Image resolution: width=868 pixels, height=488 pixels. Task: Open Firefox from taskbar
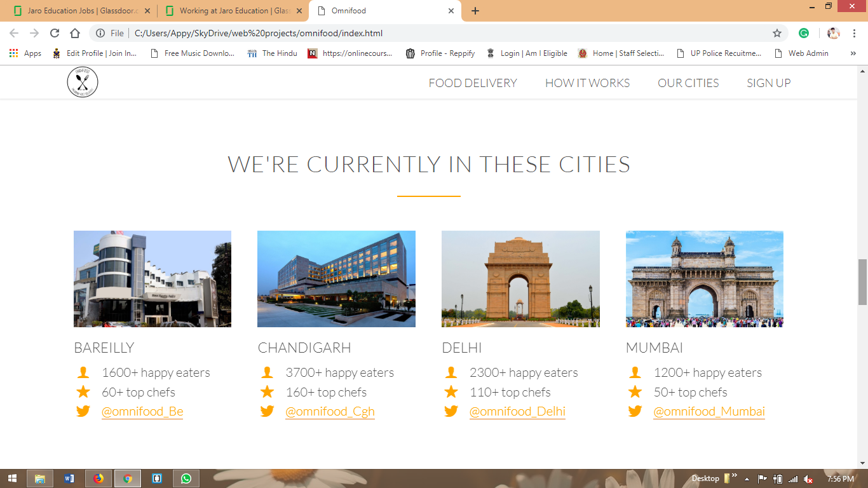(x=98, y=478)
